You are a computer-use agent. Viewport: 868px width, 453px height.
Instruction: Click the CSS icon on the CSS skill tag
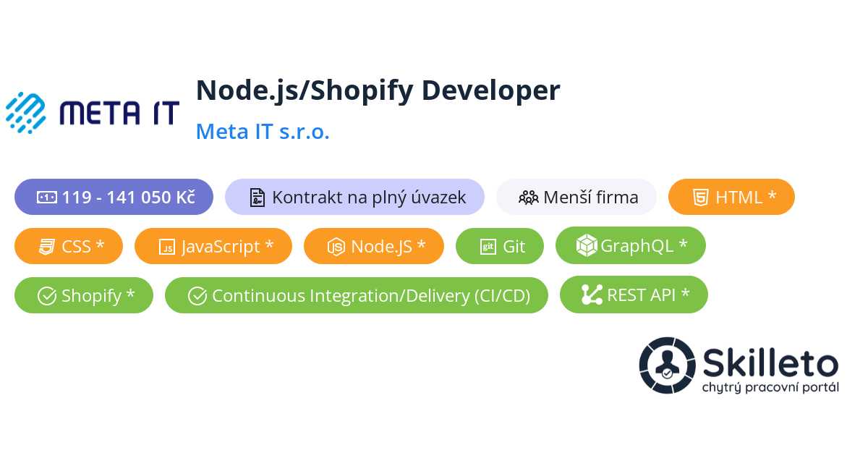(46, 246)
